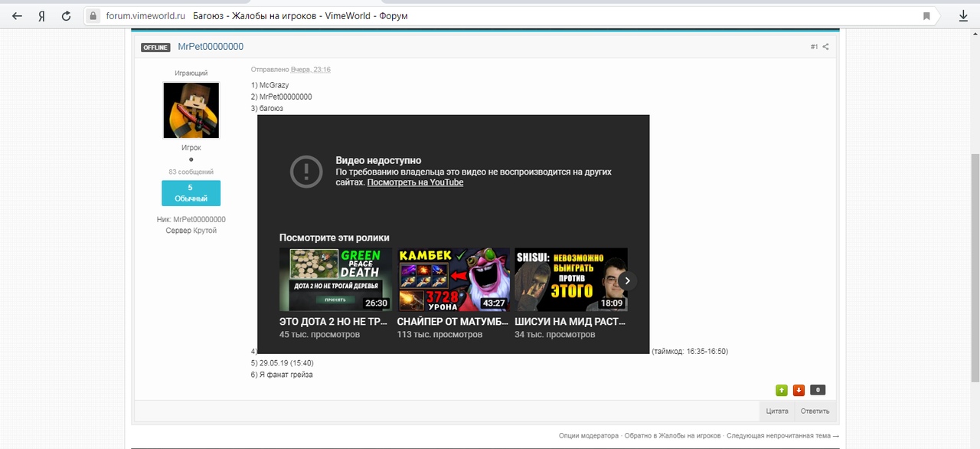
Task: Click the Посмотреть на YouTube link
Action: (415, 182)
